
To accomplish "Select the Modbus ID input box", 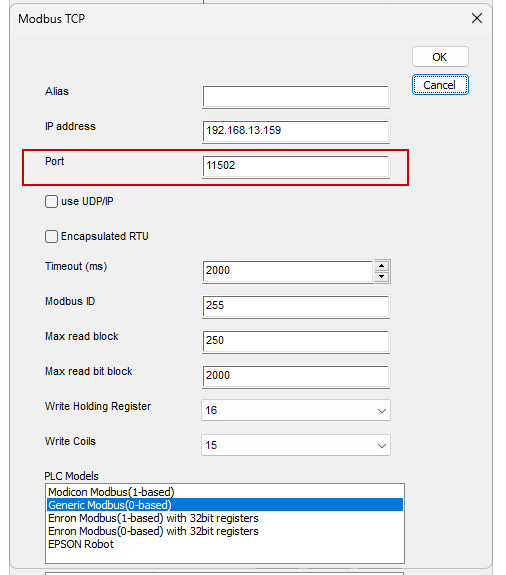I will [296, 307].
